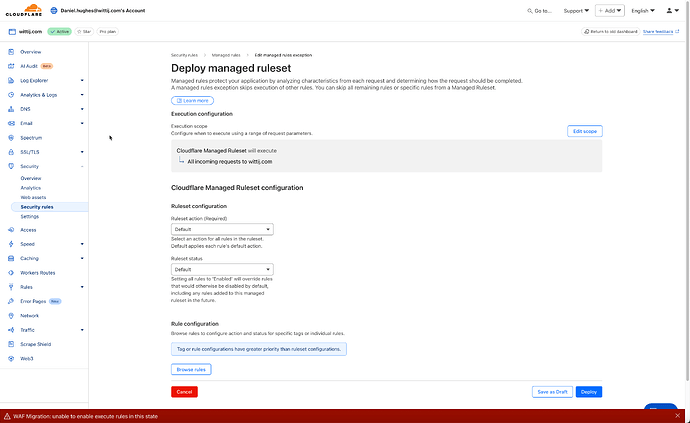Image resolution: width=690 pixels, height=423 pixels.
Task: Click the Spectrum sidebar icon
Action: click(x=11, y=138)
